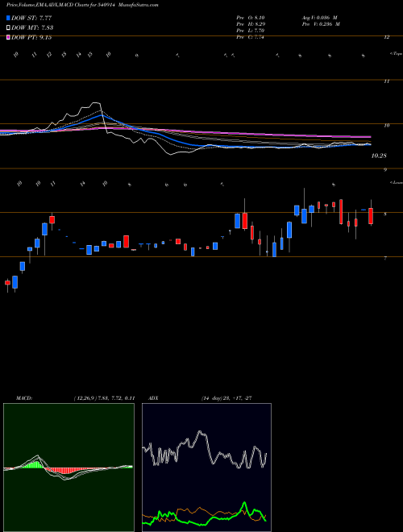Click the white DOW MT legend swatch
403x532 pixels.
[9, 28]
